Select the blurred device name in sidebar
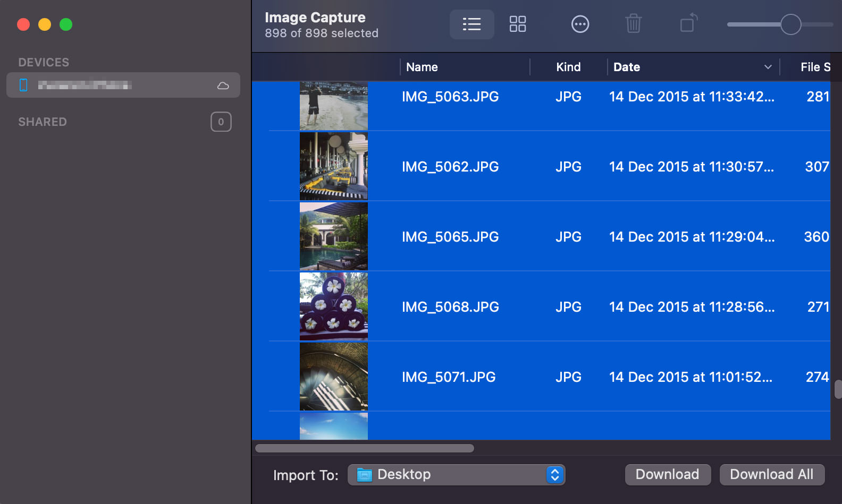This screenshot has height=504, width=842. (85, 85)
